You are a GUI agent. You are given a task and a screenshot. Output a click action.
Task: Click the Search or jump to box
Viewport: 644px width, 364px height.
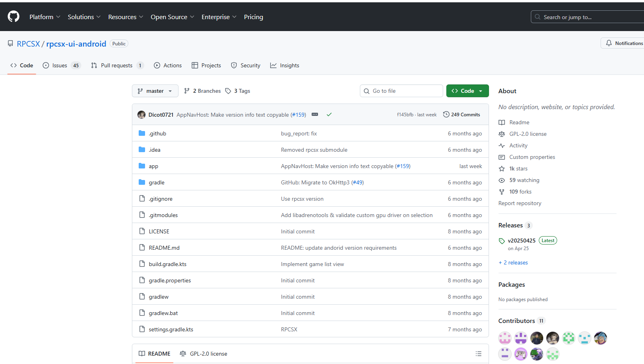pyautogui.click(x=587, y=17)
